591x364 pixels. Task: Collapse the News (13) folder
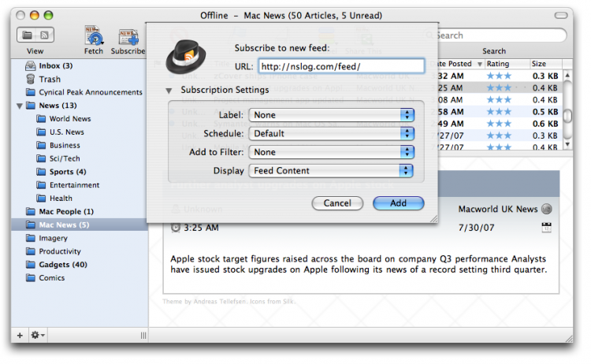tap(20, 106)
